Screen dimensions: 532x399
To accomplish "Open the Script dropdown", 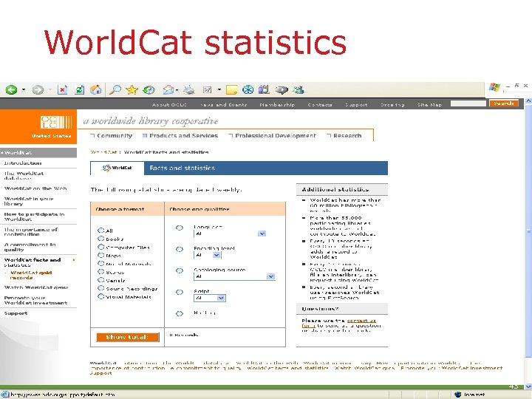I will coord(210,298).
